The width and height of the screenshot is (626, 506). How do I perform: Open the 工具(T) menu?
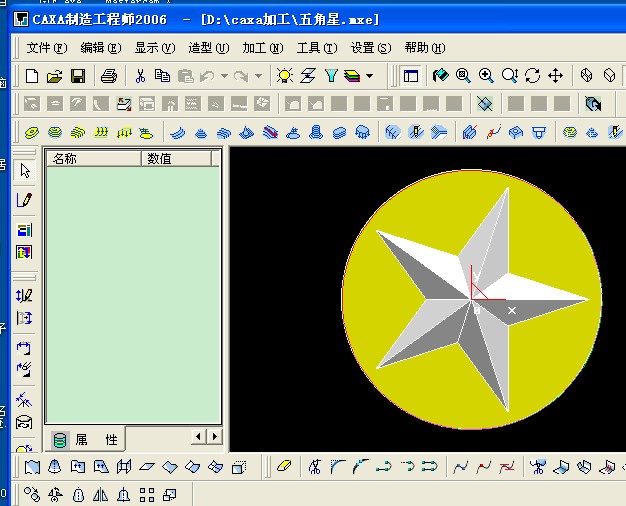click(317, 48)
